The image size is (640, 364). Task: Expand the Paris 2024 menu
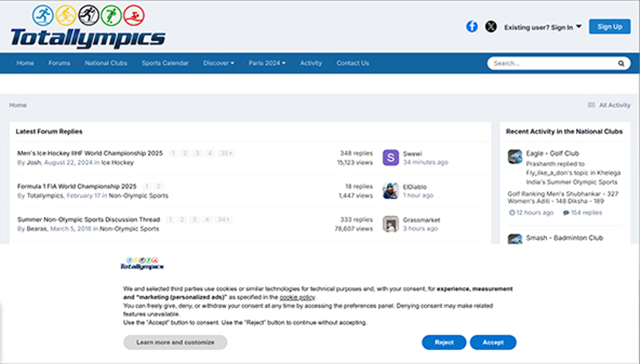tap(266, 63)
